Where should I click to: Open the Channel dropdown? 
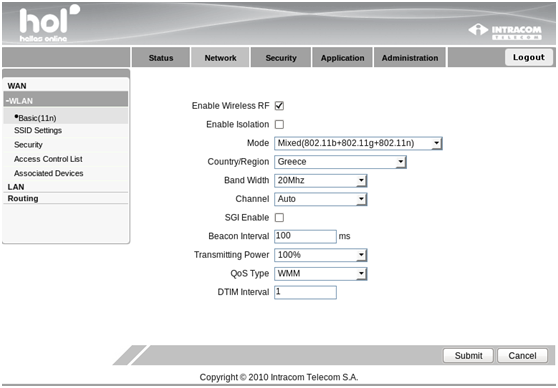pyautogui.click(x=320, y=199)
